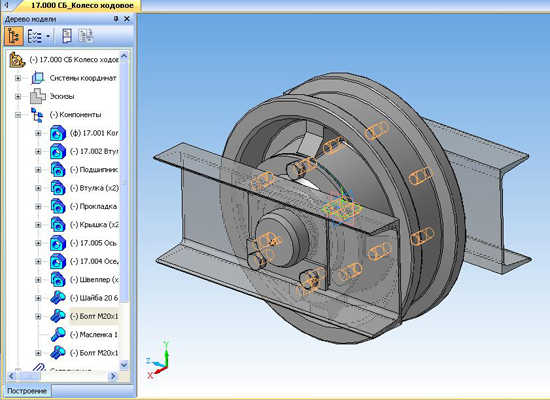Click the tree horizontal scroll right arrow
This screenshot has height=400, width=550.
(113, 376)
